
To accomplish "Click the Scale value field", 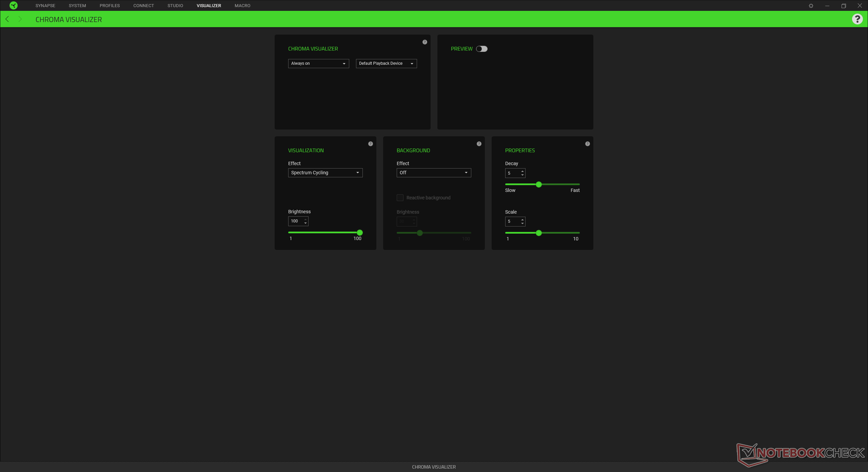I will (x=513, y=222).
